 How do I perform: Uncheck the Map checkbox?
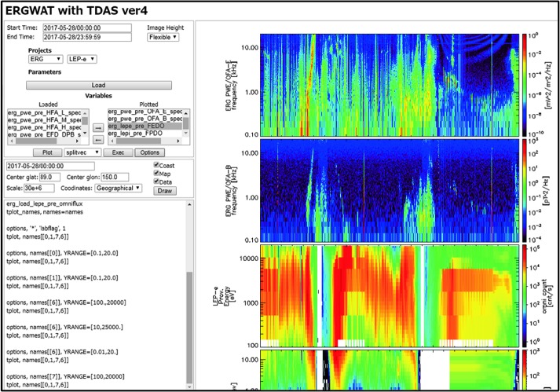tap(158, 174)
